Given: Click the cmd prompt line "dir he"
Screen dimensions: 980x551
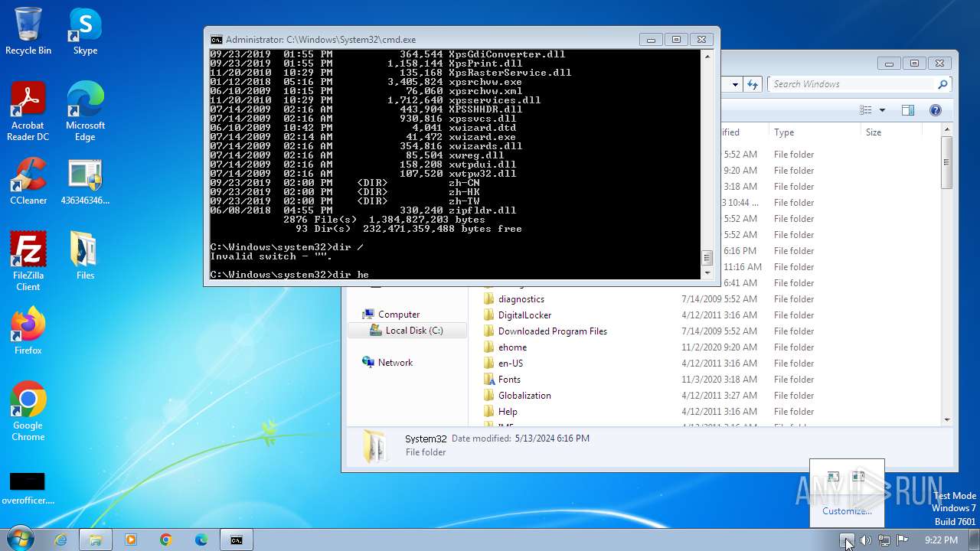Looking at the screenshot, I should click(x=289, y=275).
